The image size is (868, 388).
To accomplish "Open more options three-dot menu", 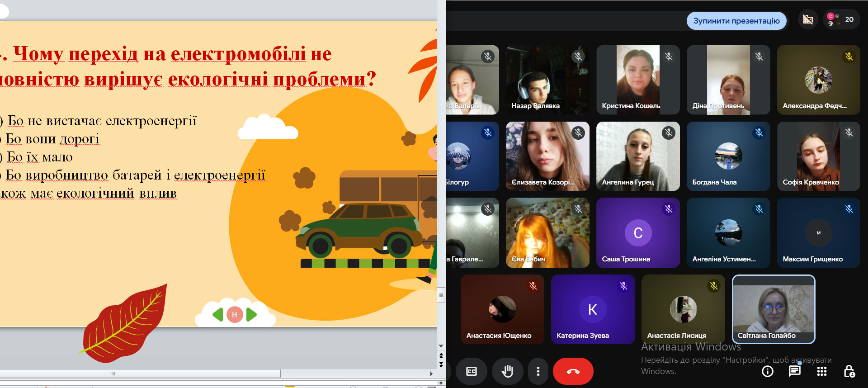I will tap(538, 371).
